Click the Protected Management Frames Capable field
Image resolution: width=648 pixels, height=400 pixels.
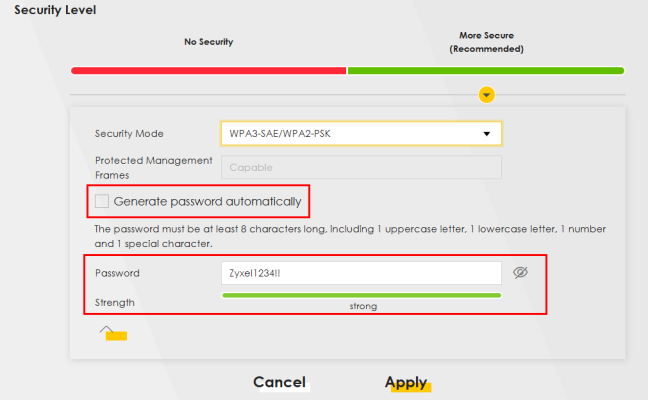click(x=360, y=167)
